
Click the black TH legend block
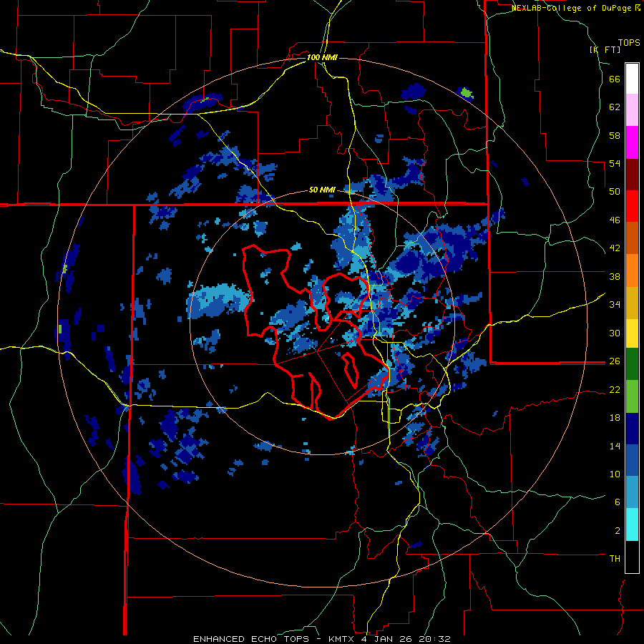[632, 557]
